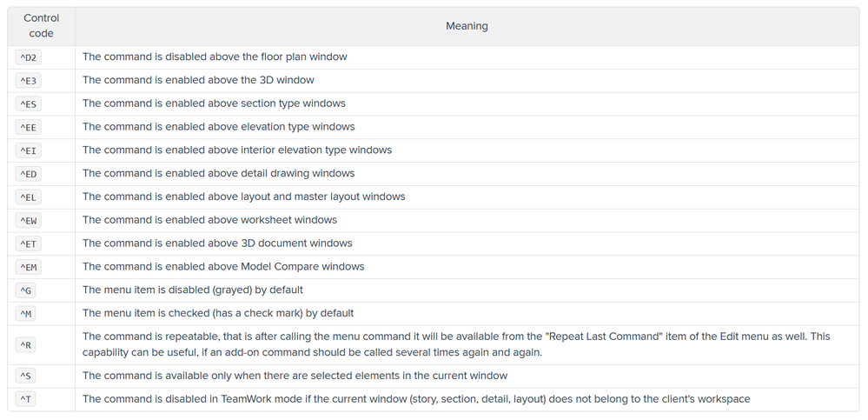868x420 pixels.
Task: Select the ^ES code in the table
Action: (28, 104)
